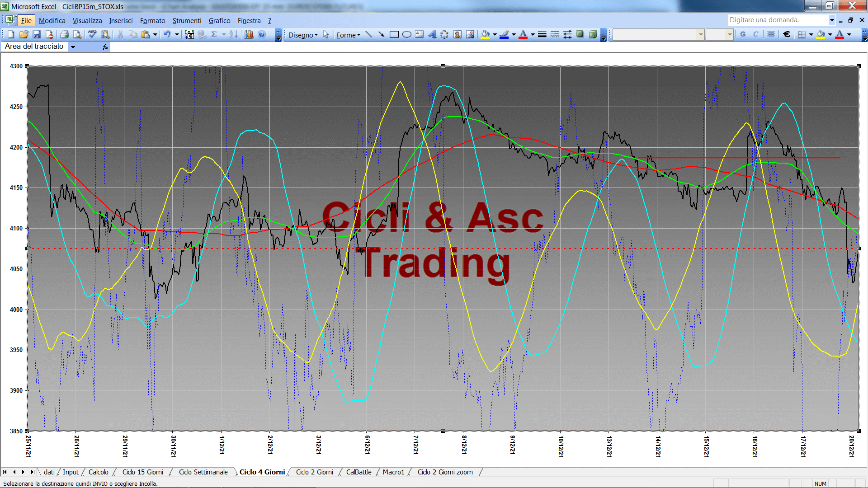The width and height of the screenshot is (868, 488).
Task: Pick the Arrow drawing tool
Action: (381, 34)
